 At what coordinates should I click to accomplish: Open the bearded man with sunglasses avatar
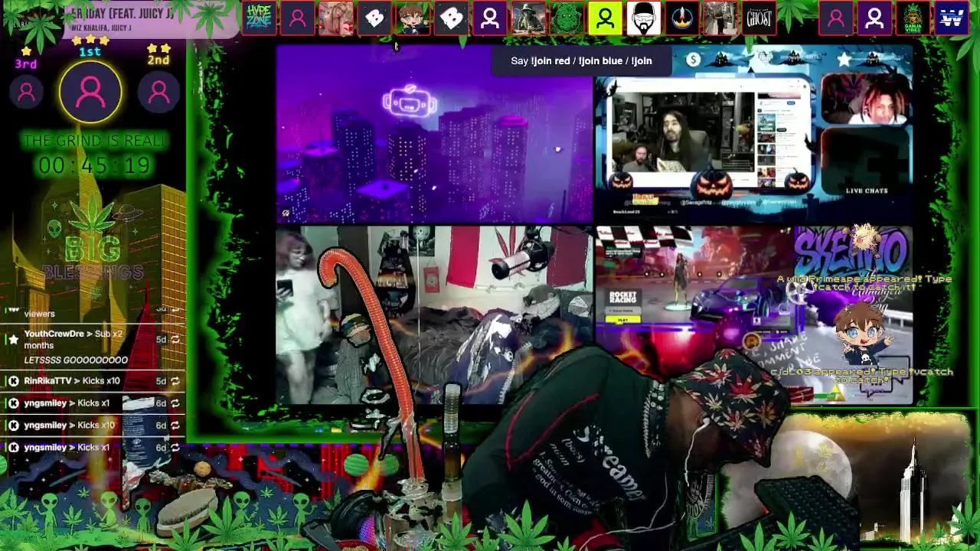[x=644, y=18]
